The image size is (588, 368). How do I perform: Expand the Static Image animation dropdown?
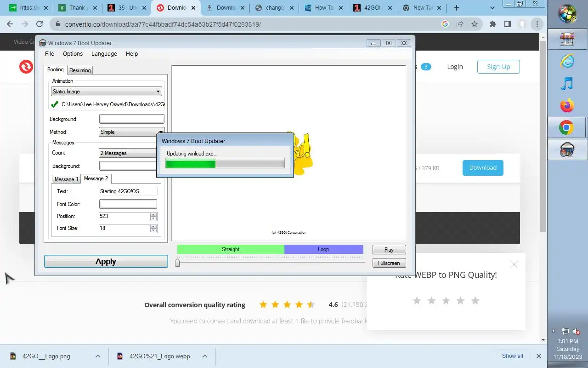[x=107, y=92]
